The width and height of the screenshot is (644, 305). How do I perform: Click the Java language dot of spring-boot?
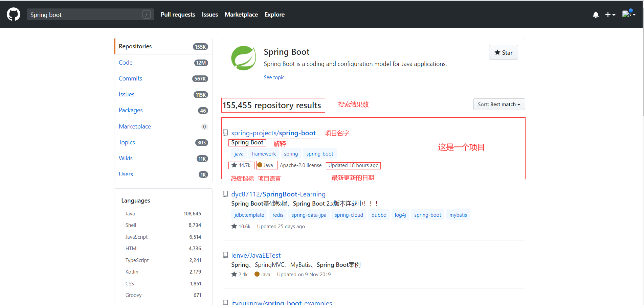(x=260, y=165)
